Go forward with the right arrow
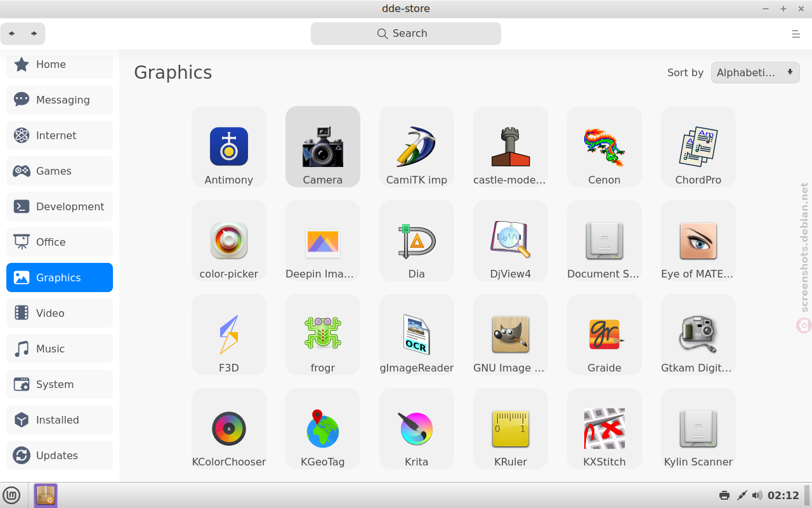 34,34
